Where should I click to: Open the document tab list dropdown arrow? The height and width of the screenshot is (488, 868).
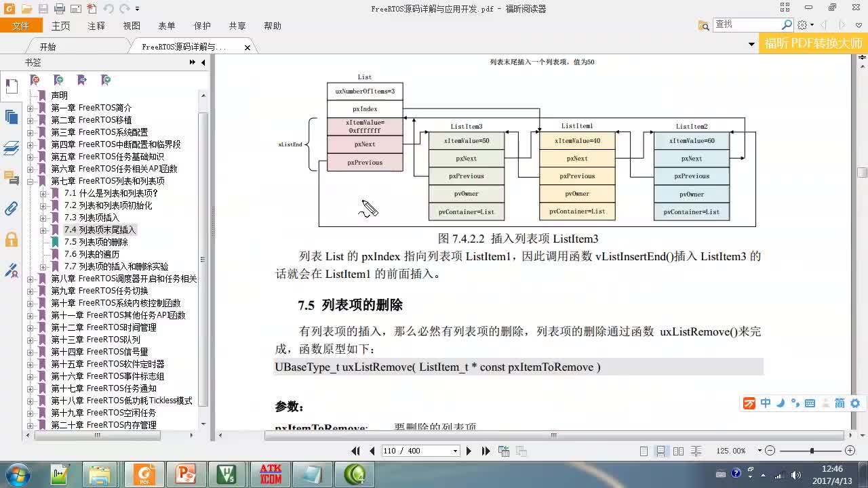click(751, 44)
